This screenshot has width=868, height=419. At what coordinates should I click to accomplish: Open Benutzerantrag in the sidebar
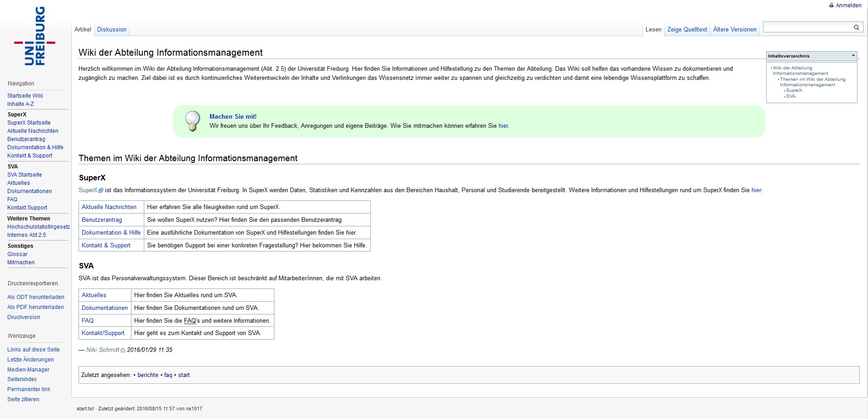26,139
